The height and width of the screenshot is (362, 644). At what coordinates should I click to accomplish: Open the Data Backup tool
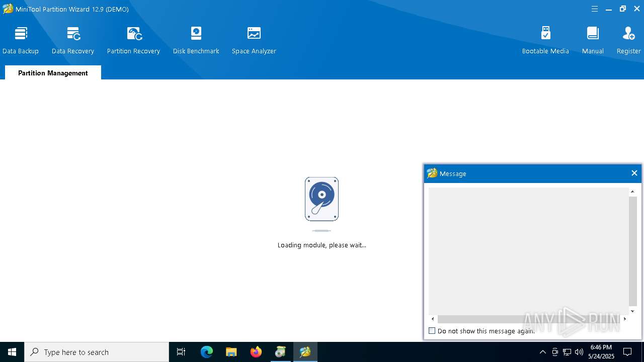coord(21,40)
